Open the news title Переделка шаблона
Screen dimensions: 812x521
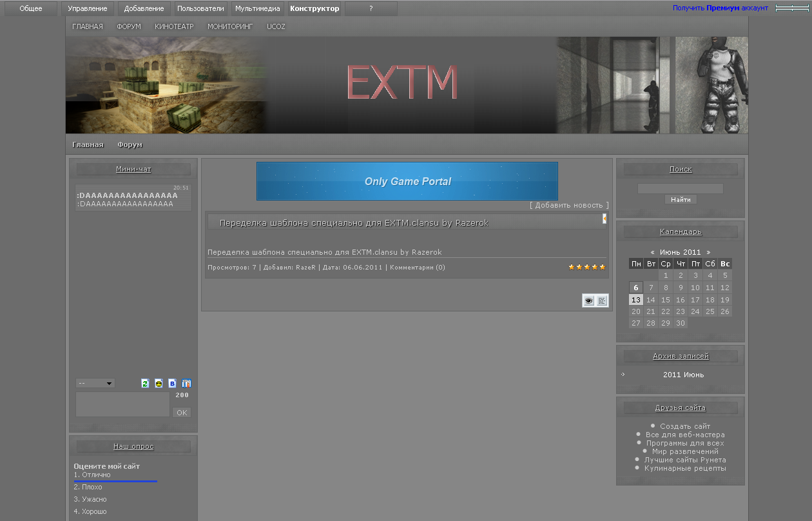click(354, 222)
